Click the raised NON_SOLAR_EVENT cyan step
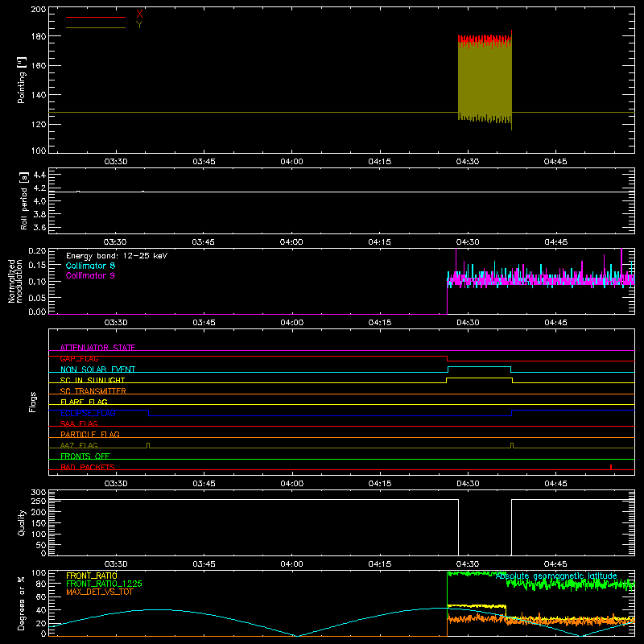The height and width of the screenshot is (644, 644). pos(479,367)
